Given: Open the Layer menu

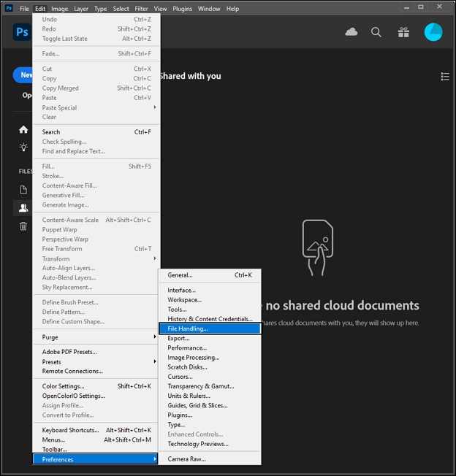Looking at the screenshot, I should (x=81, y=9).
